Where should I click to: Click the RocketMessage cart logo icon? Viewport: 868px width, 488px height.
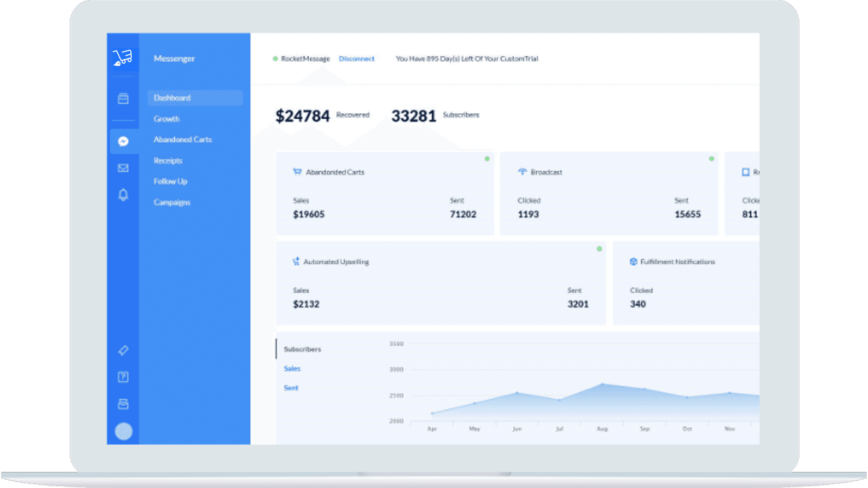tap(123, 57)
